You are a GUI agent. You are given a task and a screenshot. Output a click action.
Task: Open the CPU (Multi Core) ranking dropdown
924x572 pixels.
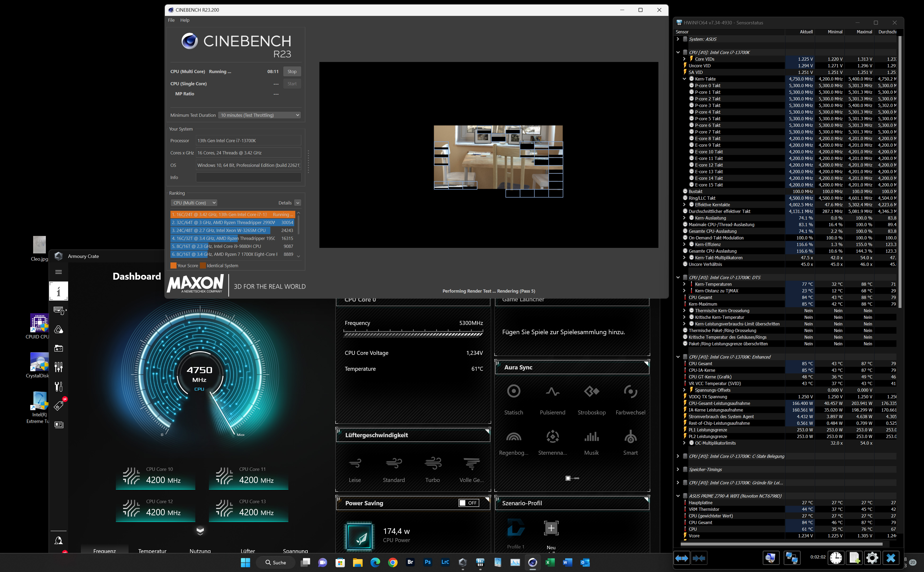click(x=194, y=203)
